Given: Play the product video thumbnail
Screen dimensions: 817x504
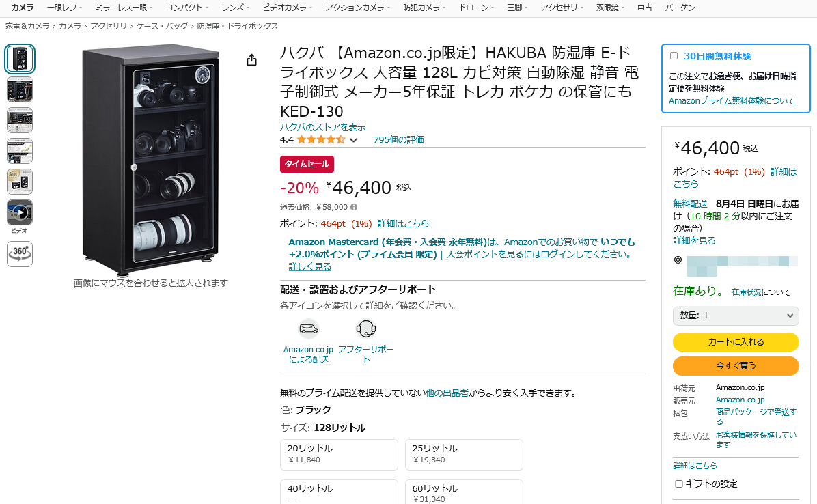Looking at the screenshot, I should pos(20,212).
